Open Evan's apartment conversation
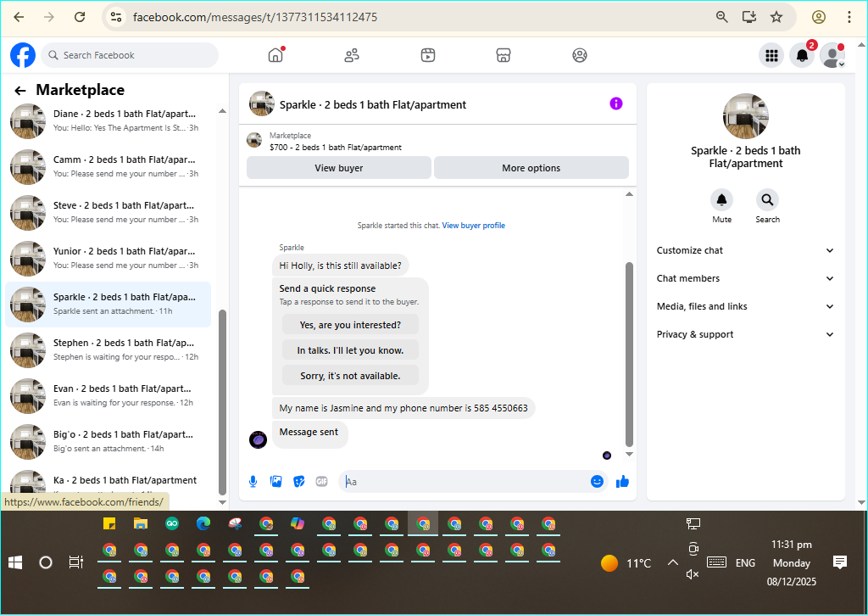The image size is (868, 615). 108,396
